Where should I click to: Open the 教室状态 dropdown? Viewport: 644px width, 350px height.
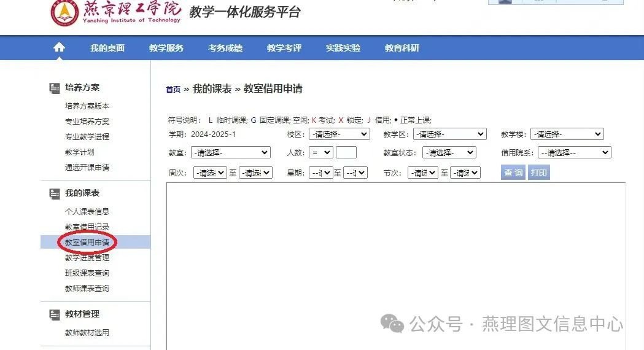(x=449, y=152)
